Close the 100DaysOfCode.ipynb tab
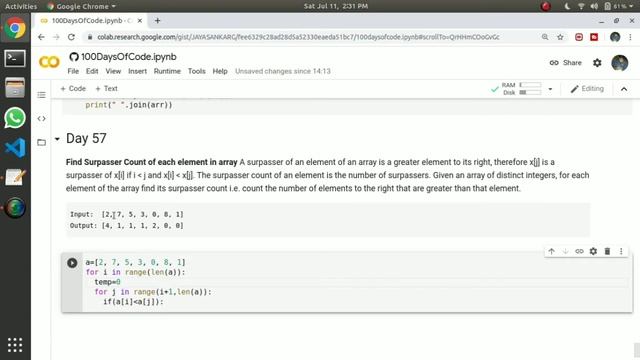Screen dimensions: 640x360 140,21
